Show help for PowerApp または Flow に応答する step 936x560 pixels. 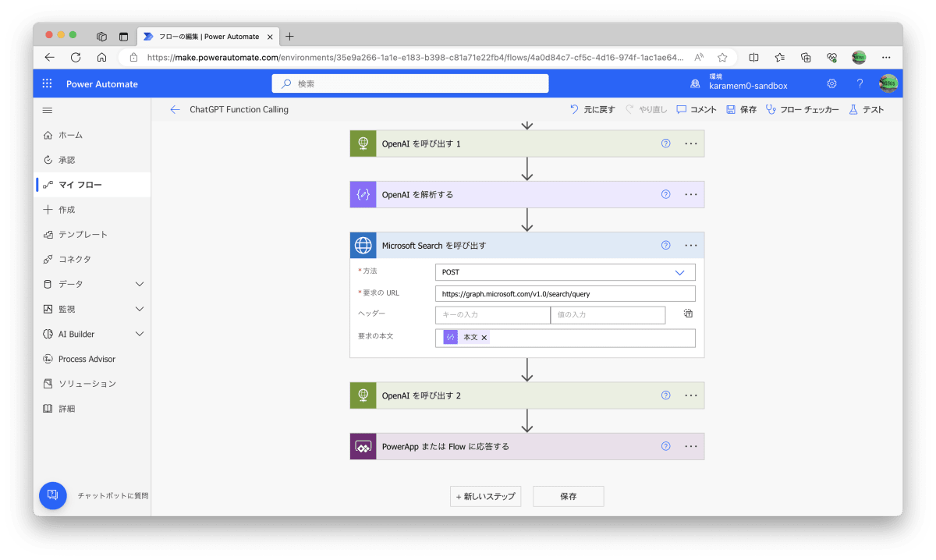(665, 446)
